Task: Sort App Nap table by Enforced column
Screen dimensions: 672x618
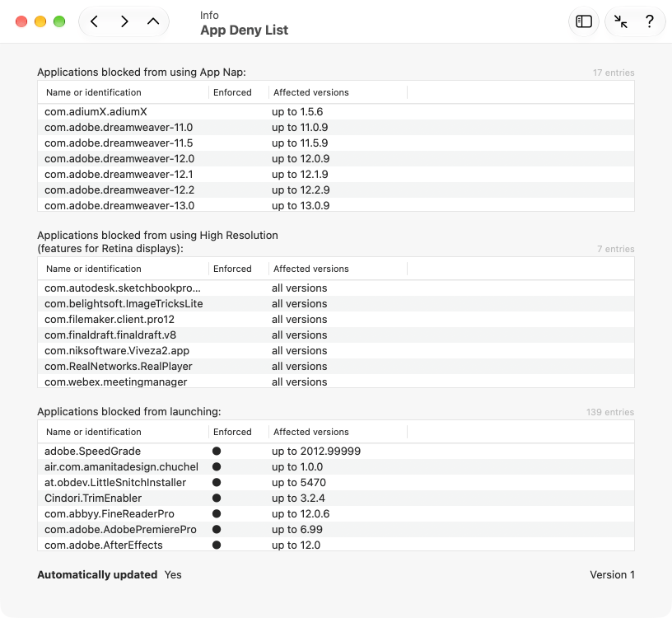Action: pos(239,92)
